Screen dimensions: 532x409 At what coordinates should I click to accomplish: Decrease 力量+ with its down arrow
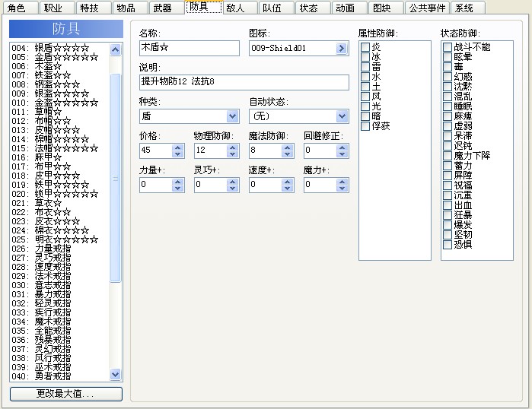177,189
